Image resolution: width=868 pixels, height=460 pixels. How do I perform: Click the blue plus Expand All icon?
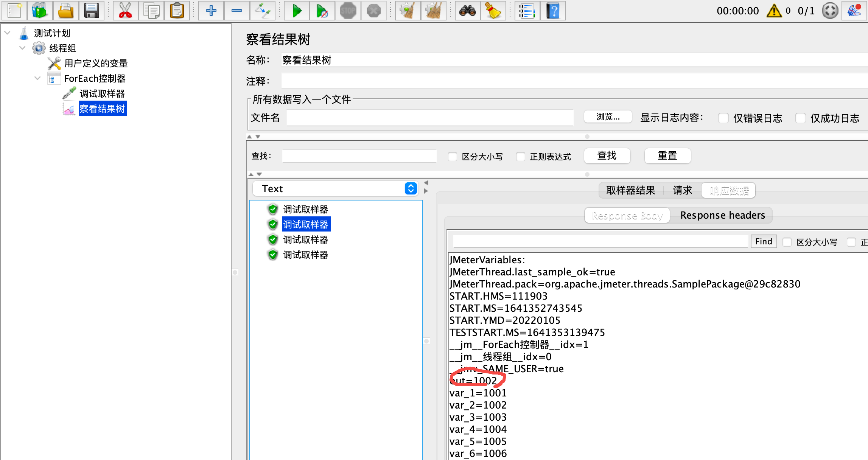coord(211,11)
